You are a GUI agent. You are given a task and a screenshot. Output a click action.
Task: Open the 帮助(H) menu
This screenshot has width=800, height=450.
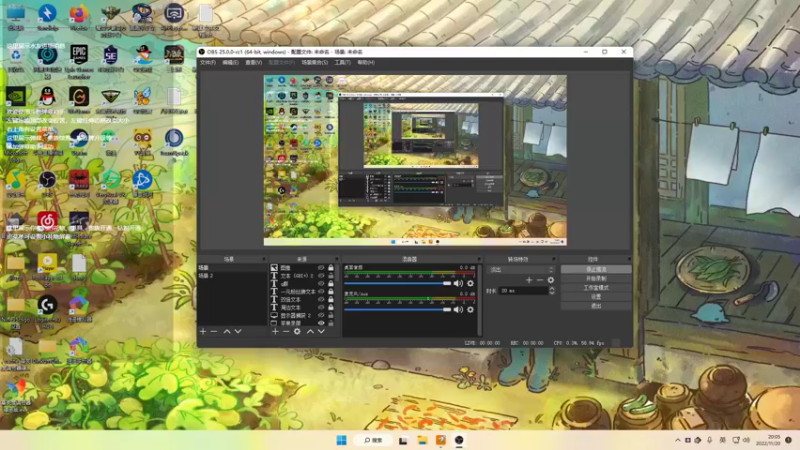366,62
